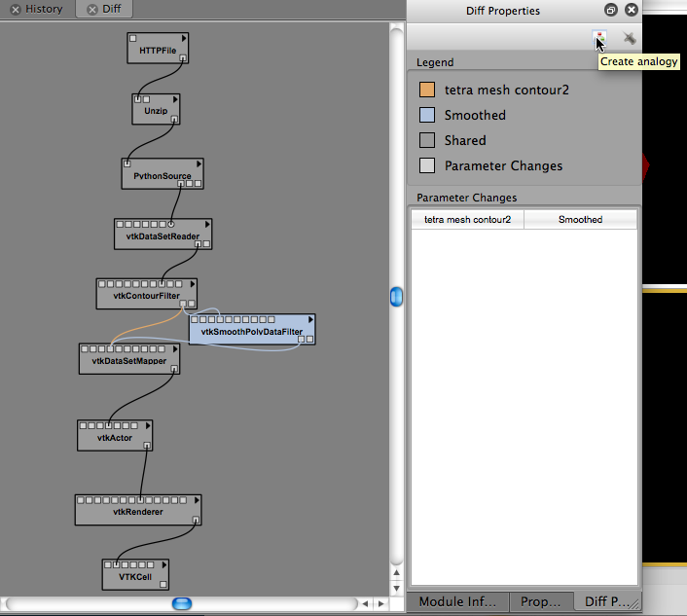Click the VTKCell module
This screenshot has width=687, height=616.
[135, 576]
